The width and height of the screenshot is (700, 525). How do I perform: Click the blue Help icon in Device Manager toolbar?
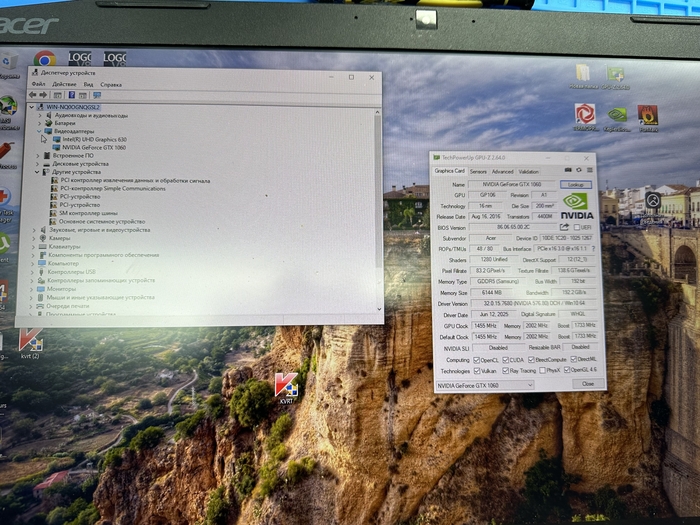click(71, 95)
